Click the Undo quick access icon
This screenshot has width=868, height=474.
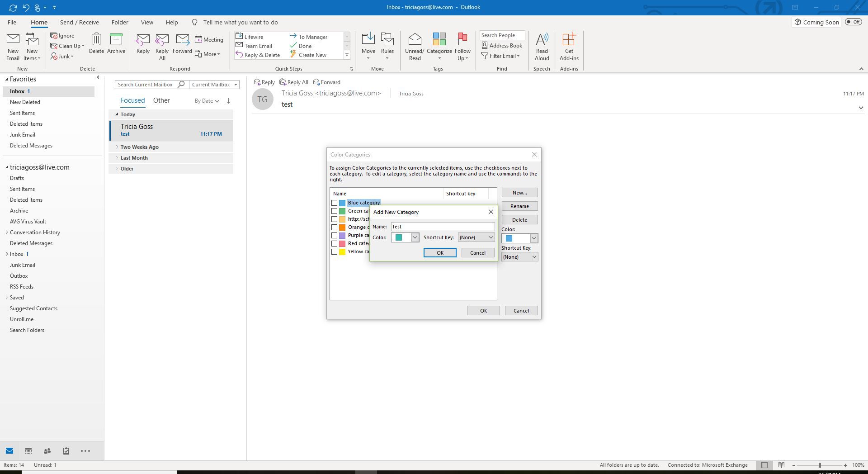pos(26,7)
